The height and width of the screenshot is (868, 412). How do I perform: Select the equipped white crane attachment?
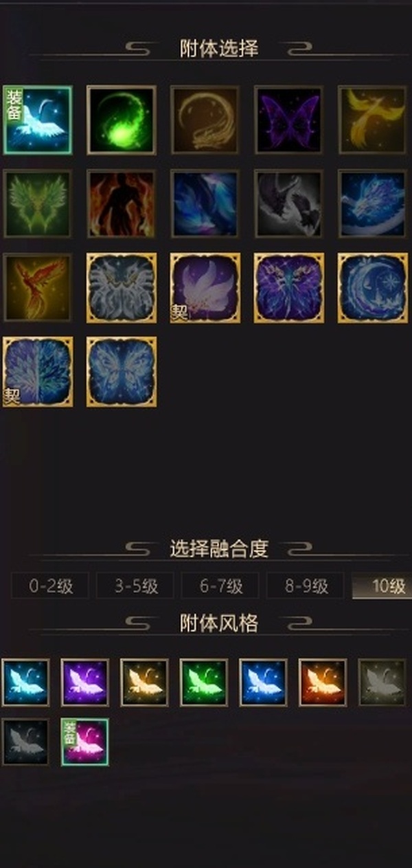(x=38, y=120)
